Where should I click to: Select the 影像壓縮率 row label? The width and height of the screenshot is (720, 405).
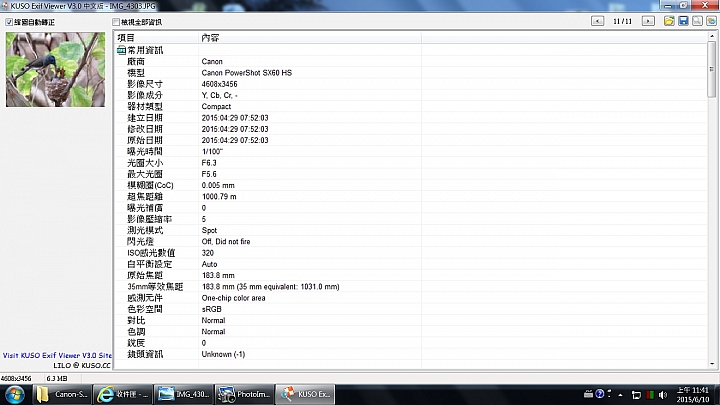coord(149,219)
